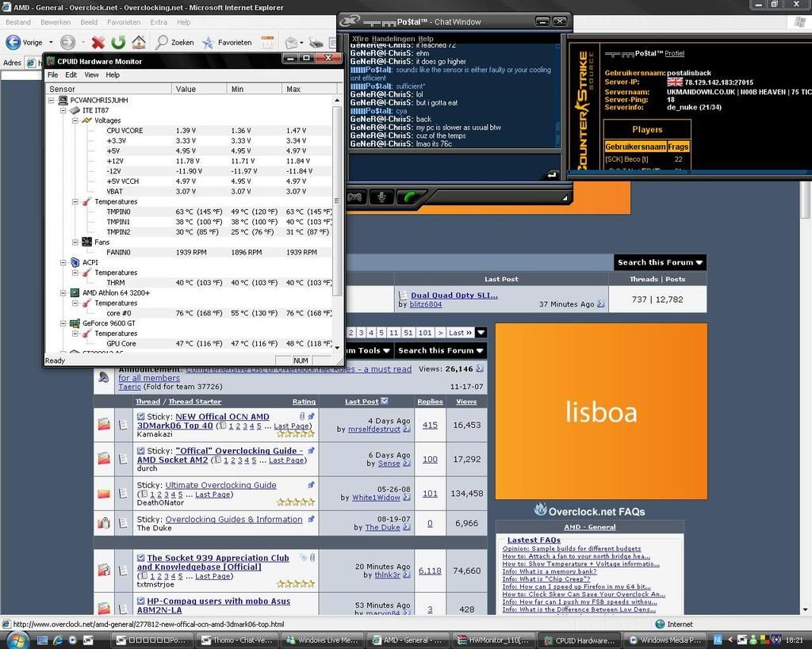Click the Internet Explorer Stop icon
This screenshot has width=812, height=649.
pyautogui.click(x=98, y=42)
